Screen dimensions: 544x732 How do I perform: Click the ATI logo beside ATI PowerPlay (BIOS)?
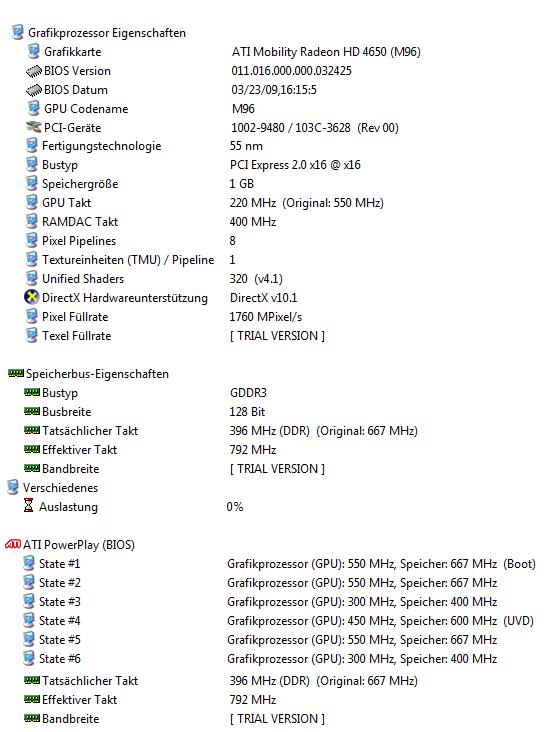(x=13, y=544)
